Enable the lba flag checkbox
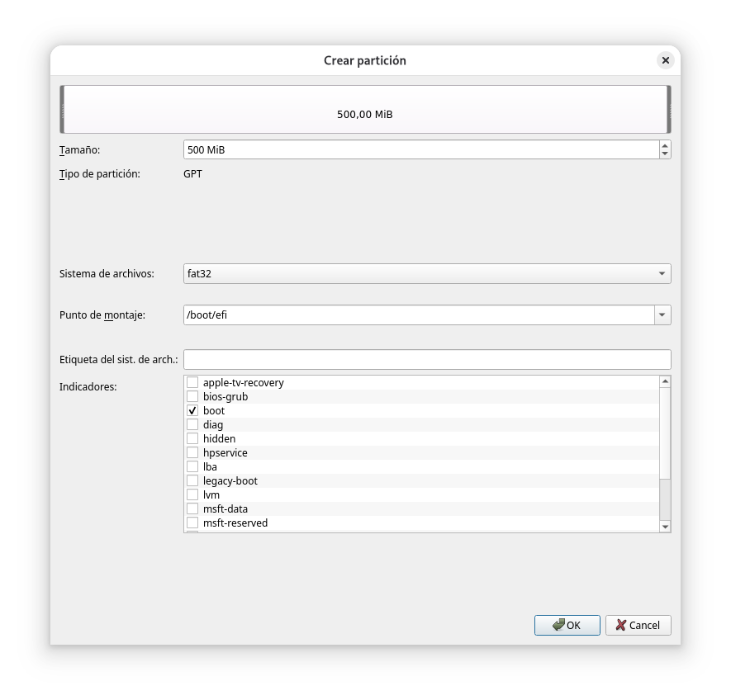 [x=192, y=466]
